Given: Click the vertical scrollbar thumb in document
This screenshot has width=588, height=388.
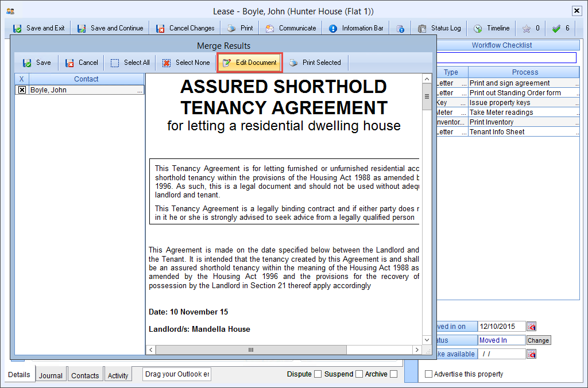Looking at the screenshot, I should pos(427,97).
